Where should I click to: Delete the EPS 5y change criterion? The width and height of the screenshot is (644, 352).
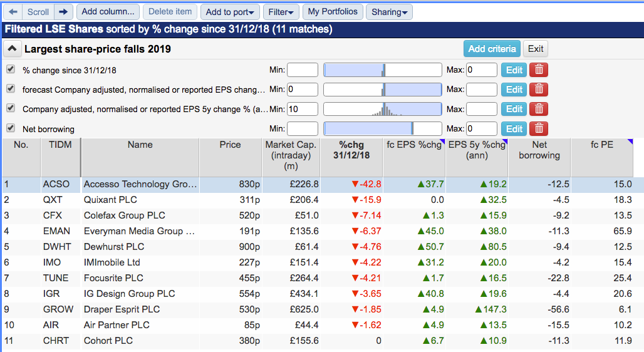tap(539, 109)
